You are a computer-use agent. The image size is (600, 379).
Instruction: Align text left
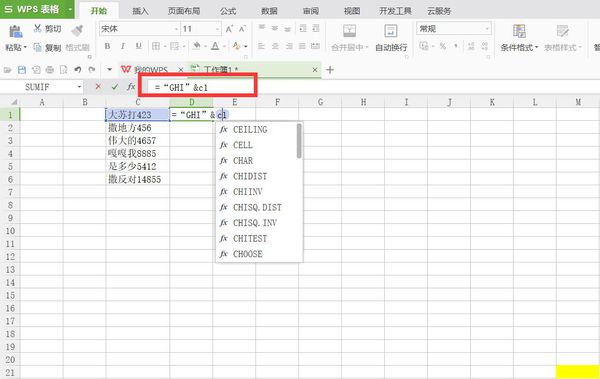click(x=261, y=46)
